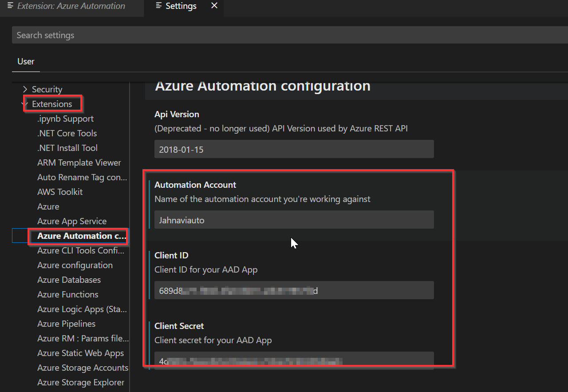Switch to Extension: Azure Automation tab
This screenshot has height=392, width=568.
coord(71,6)
